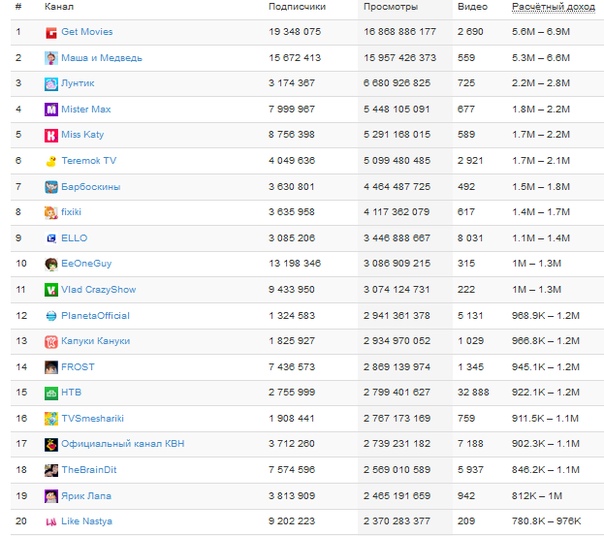Open the fixiki channel link
This screenshot has height=536, width=604.
click(71, 212)
